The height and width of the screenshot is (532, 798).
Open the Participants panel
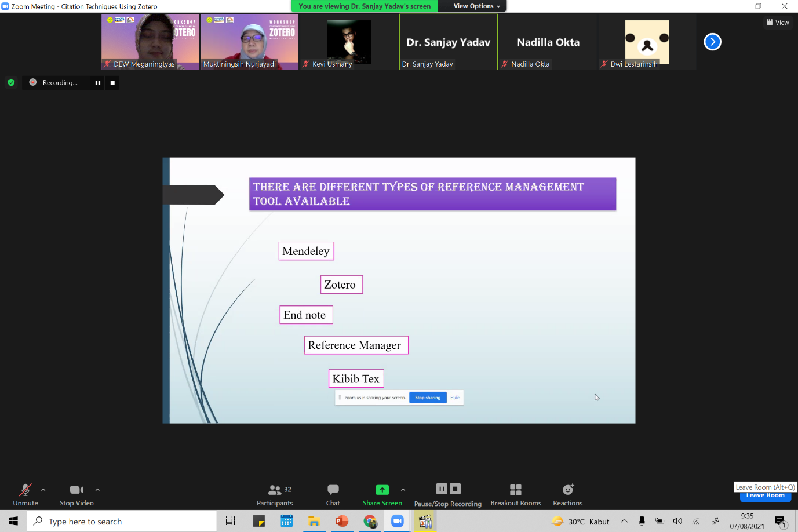tap(275, 494)
